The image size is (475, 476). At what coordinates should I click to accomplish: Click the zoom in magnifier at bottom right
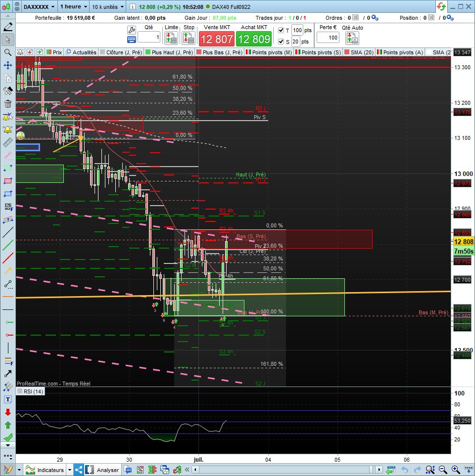click(x=456, y=470)
